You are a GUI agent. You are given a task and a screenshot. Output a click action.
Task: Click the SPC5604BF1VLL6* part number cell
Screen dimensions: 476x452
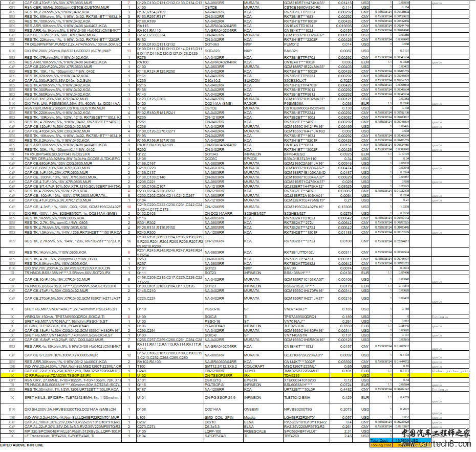[x=306, y=431]
